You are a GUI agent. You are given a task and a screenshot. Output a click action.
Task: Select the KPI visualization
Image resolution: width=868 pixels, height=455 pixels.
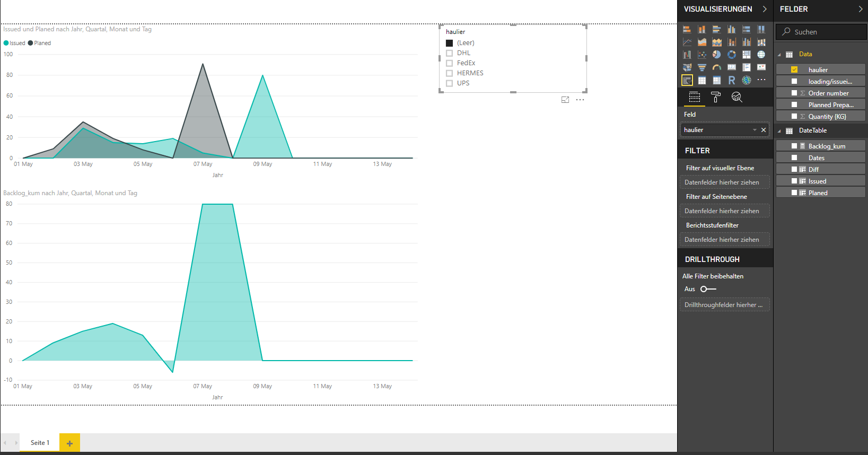point(761,67)
